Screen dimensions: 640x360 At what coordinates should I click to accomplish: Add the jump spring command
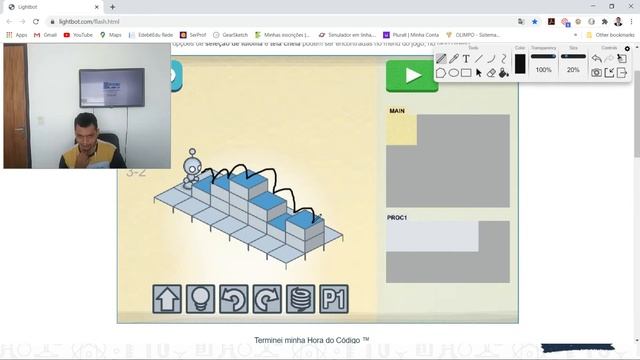pos(300,299)
